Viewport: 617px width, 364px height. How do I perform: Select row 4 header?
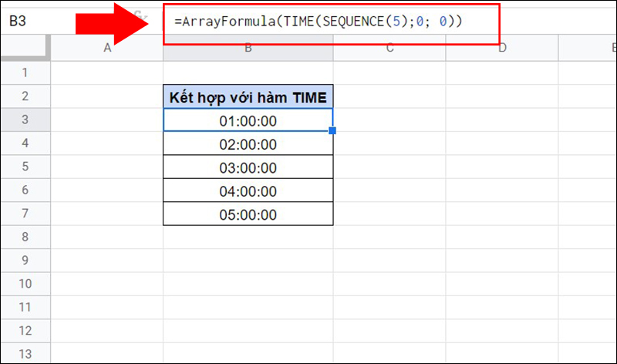[25, 143]
